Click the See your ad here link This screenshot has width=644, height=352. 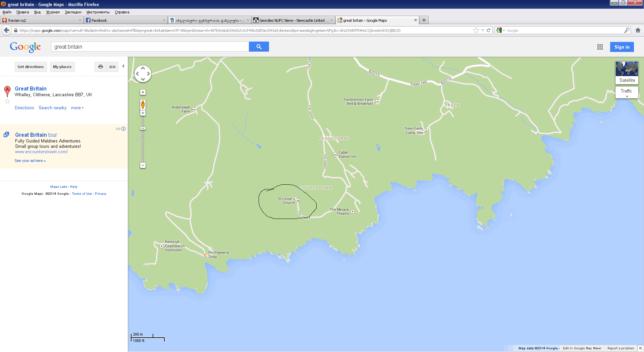pyautogui.click(x=30, y=161)
